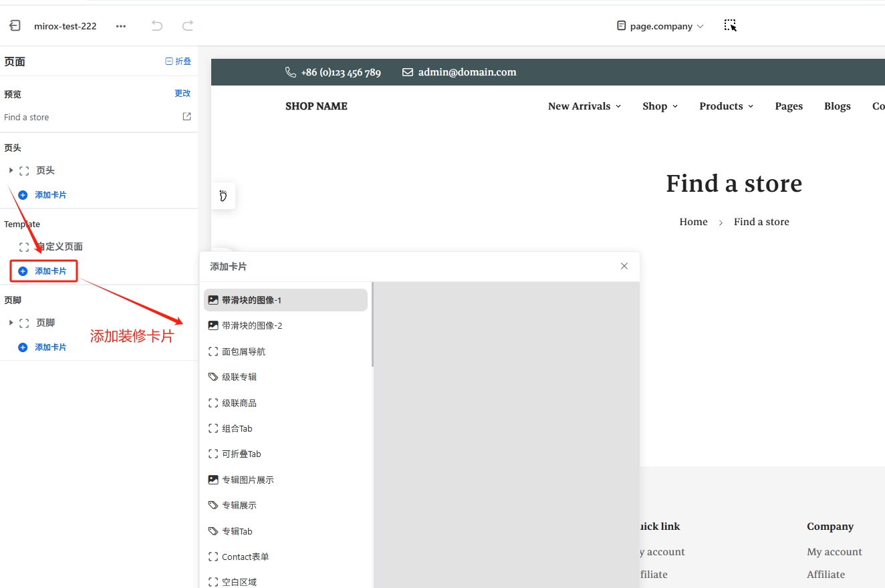This screenshot has width=885, height=588.
Task: Click the card list vertical scrollbar
Action: 372,325
